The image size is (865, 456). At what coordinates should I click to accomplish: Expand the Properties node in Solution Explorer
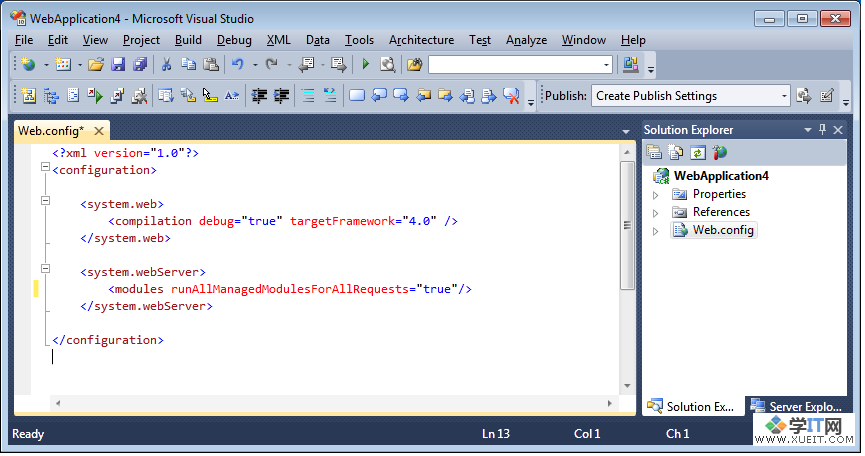pos(655,195)
